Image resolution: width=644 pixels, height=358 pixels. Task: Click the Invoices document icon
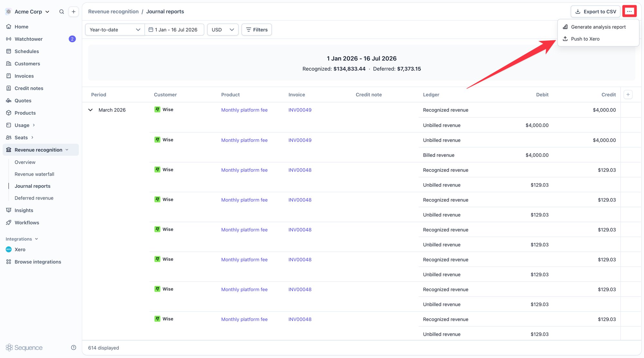pyautogui.click(x=9, y=76)
